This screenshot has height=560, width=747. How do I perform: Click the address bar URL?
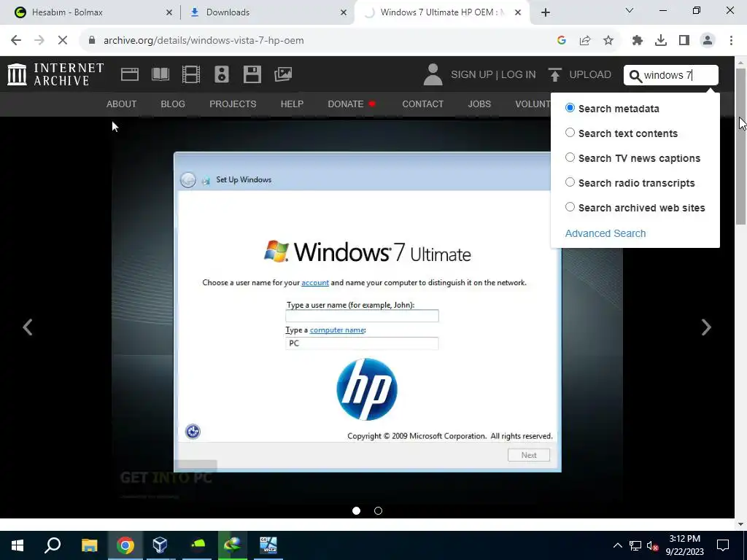(204, 41)
